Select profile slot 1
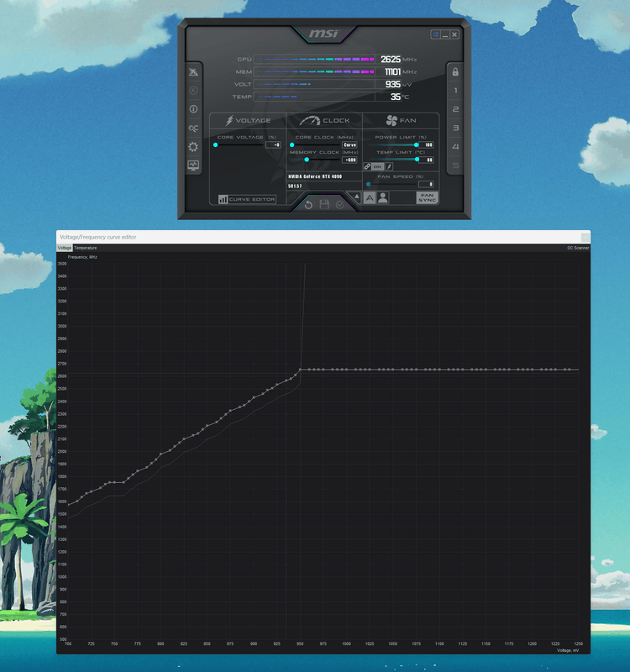 (x=455, y=91)
